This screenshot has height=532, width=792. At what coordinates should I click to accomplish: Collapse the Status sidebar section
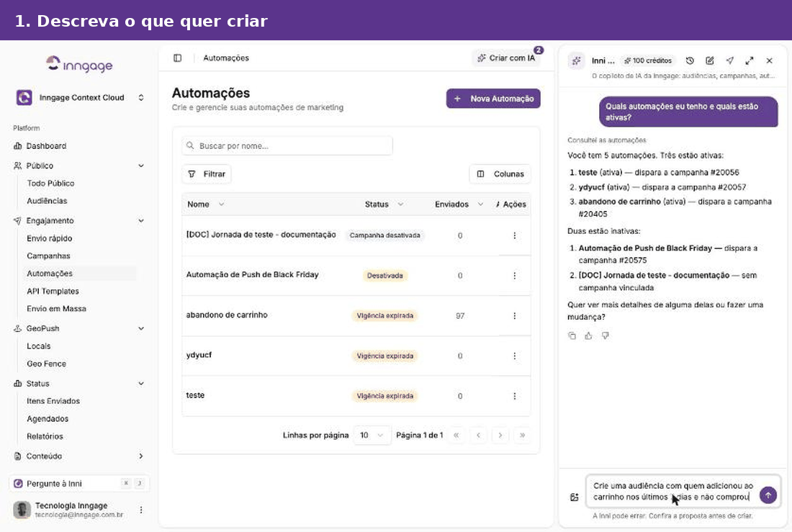[141, 384]
